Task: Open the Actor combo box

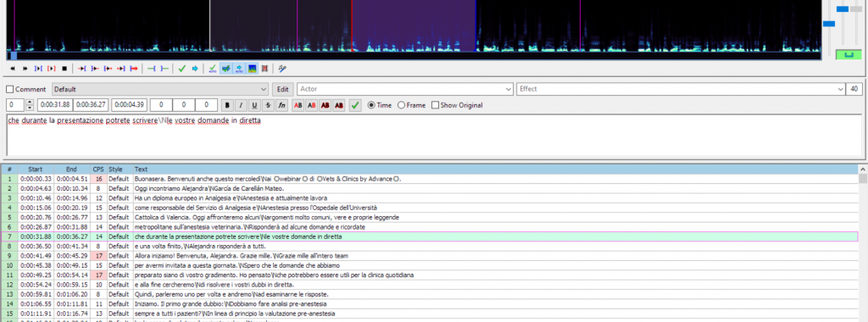Action: [x=405, y=89]
